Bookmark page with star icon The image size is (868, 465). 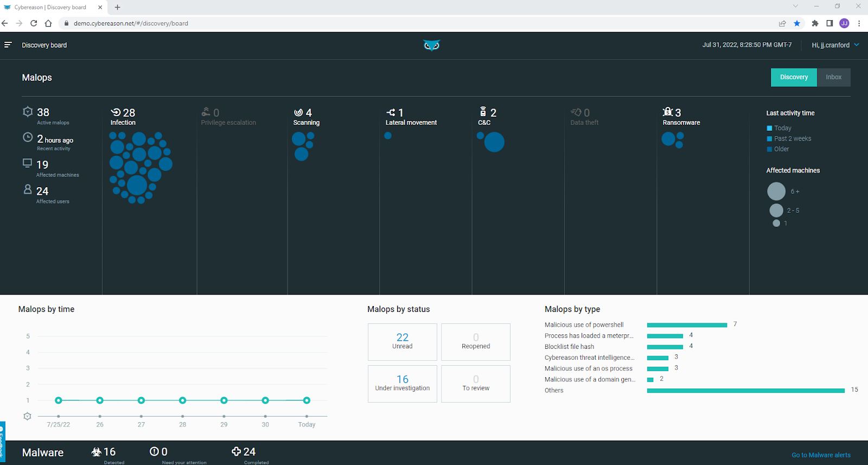tap(797, 23)
